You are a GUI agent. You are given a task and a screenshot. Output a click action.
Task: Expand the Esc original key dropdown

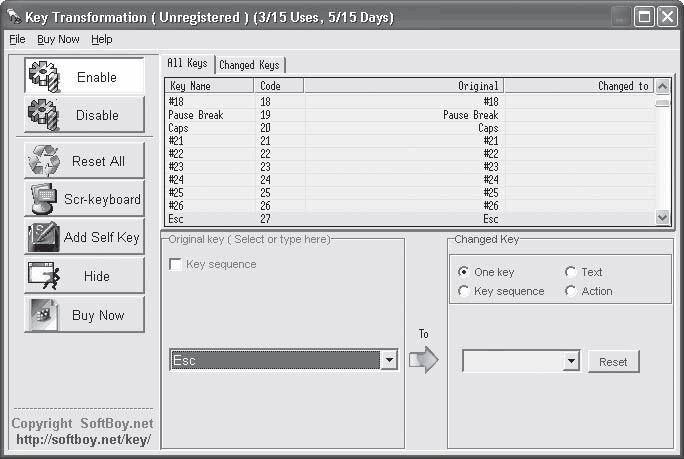(x=389, y=360)
